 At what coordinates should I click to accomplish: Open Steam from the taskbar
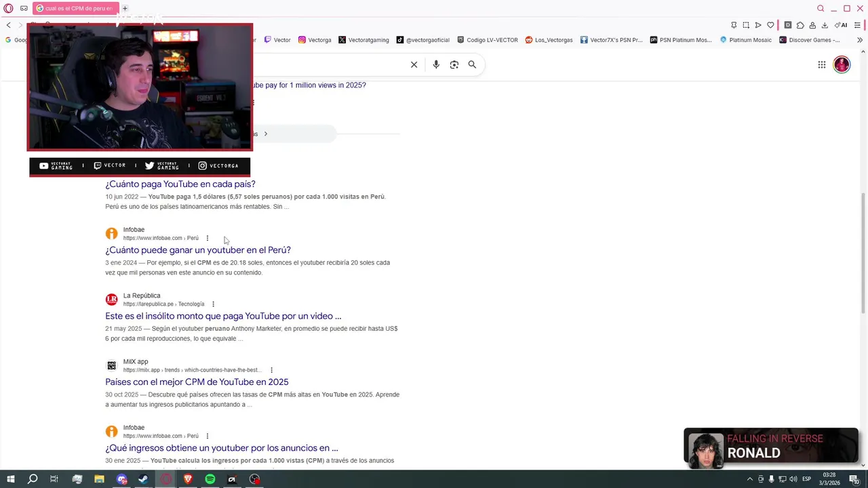[143, 479]
